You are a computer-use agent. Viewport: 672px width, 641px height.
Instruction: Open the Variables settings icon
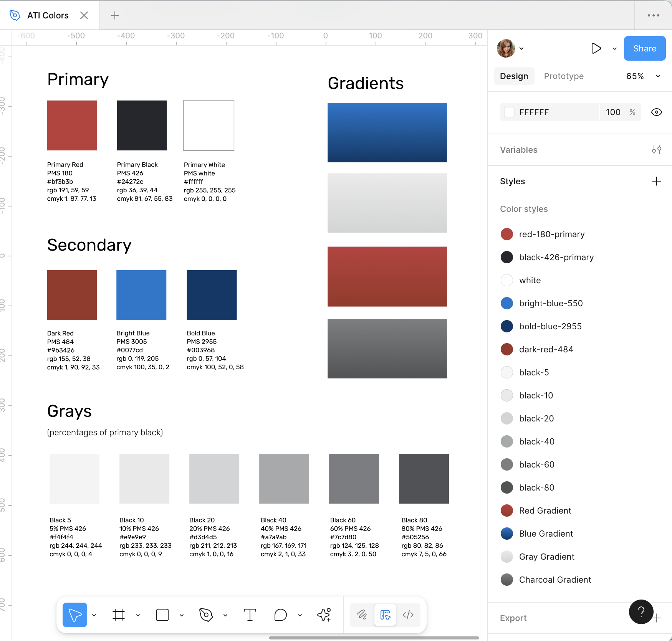[x=656, y=150]
